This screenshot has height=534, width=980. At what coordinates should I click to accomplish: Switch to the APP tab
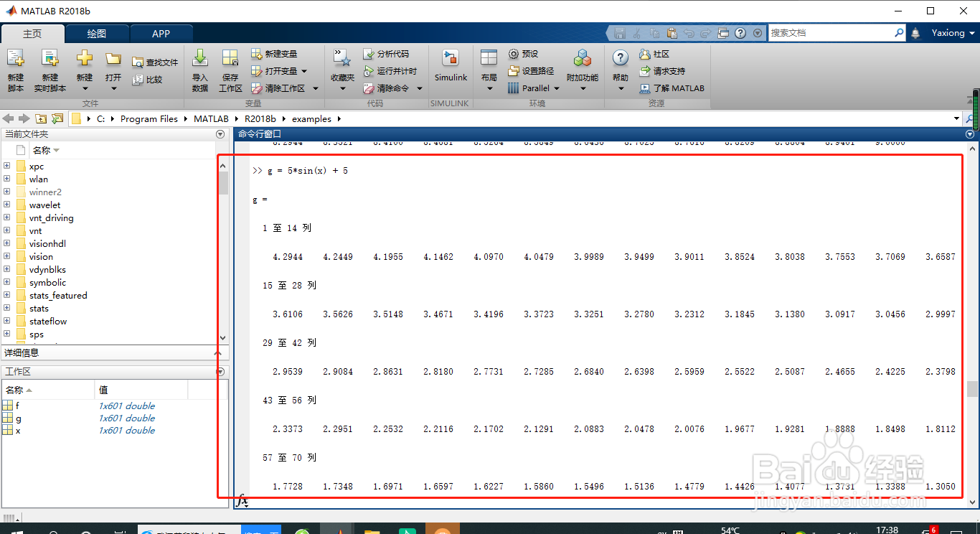click(161, 34)
